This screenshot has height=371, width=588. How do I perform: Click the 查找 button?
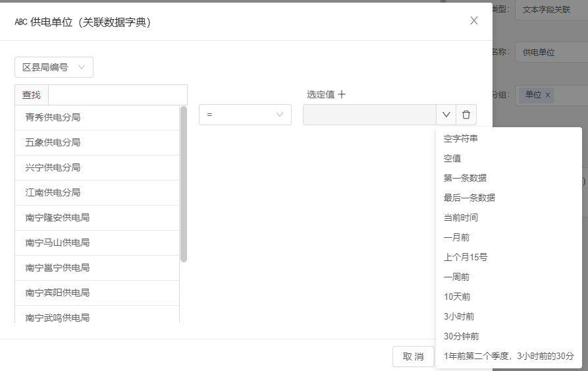(x=32, y=95)
